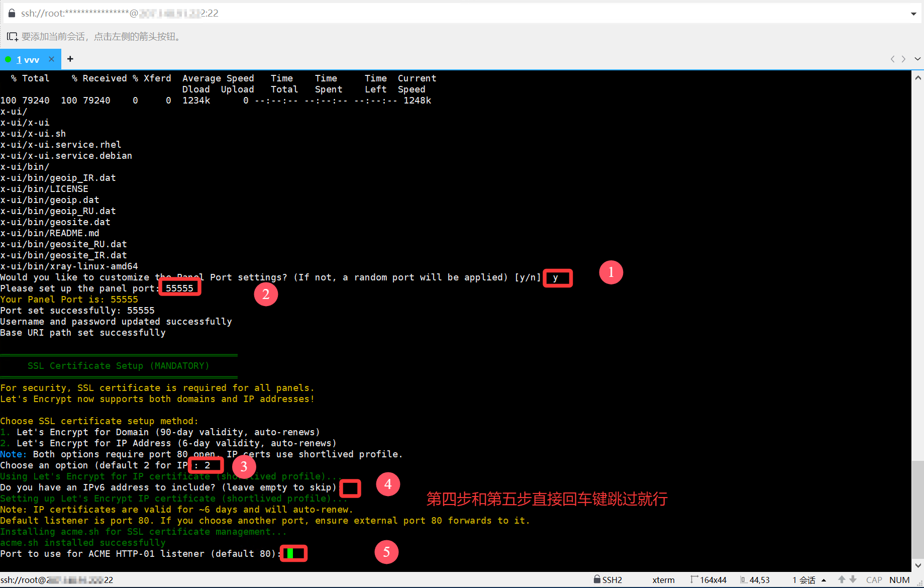Click the SSH address input field
This screenshot has height=588, width=924.
[452, 13]
